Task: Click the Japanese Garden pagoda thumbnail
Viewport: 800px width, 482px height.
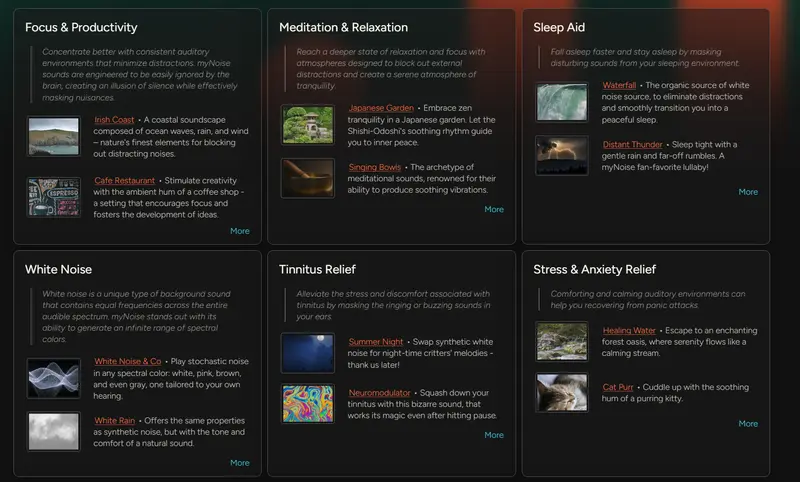Action: pyautogui.click(x=308, y=125)
